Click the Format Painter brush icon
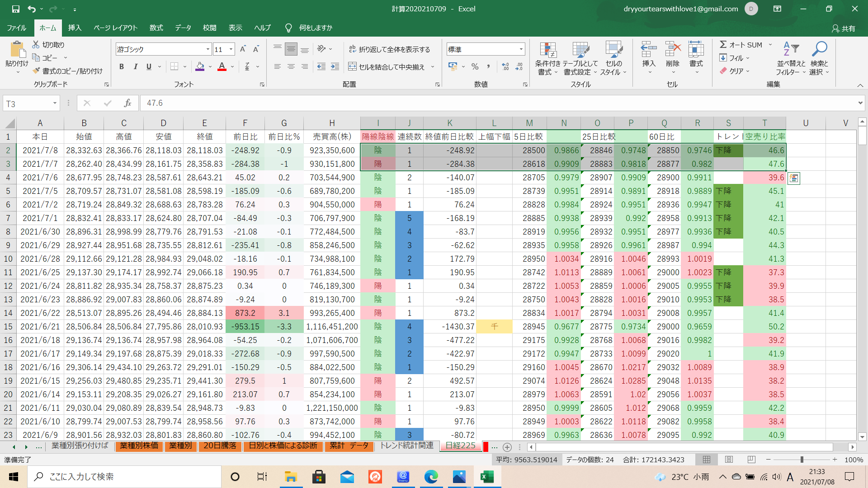This screenshot has width=868, height=488. coord(37,71)
